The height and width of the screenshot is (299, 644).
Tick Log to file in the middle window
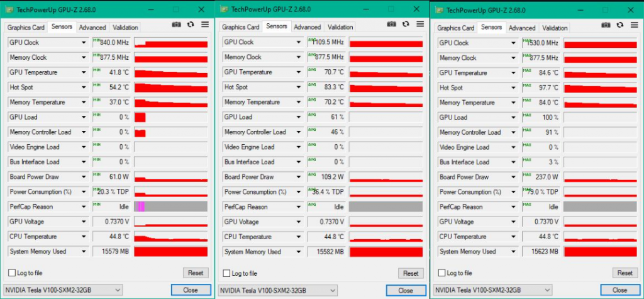coord(228,273)
